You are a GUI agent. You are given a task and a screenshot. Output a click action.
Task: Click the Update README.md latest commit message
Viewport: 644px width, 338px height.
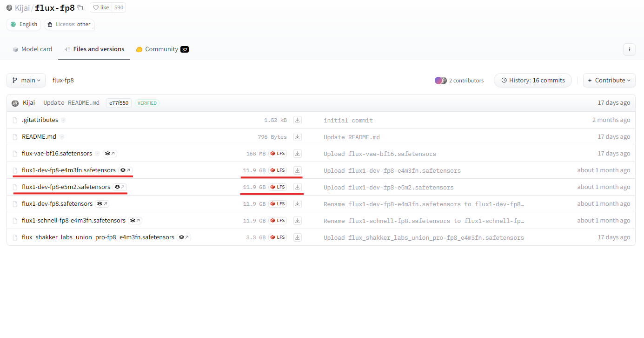click(x=71, y=103)
